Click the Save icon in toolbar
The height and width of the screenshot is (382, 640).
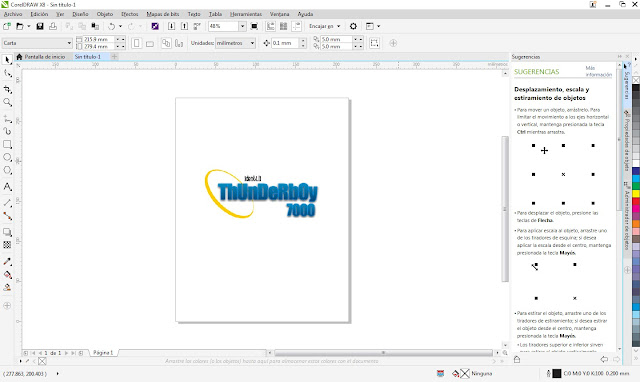[40, 26]
